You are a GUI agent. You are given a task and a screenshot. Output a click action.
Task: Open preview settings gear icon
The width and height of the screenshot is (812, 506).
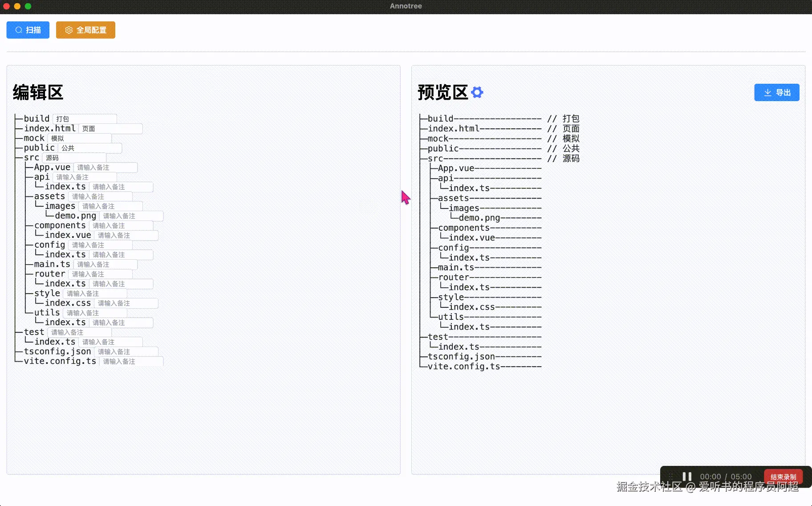(477, 92)
